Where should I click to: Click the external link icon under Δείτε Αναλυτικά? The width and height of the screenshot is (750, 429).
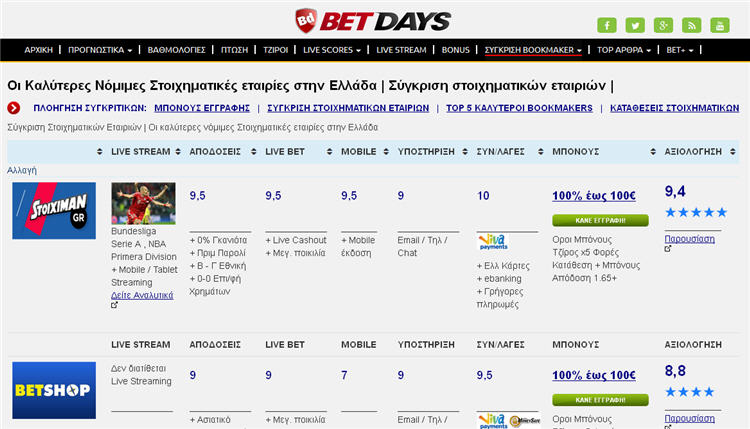[x=114, y=305]
